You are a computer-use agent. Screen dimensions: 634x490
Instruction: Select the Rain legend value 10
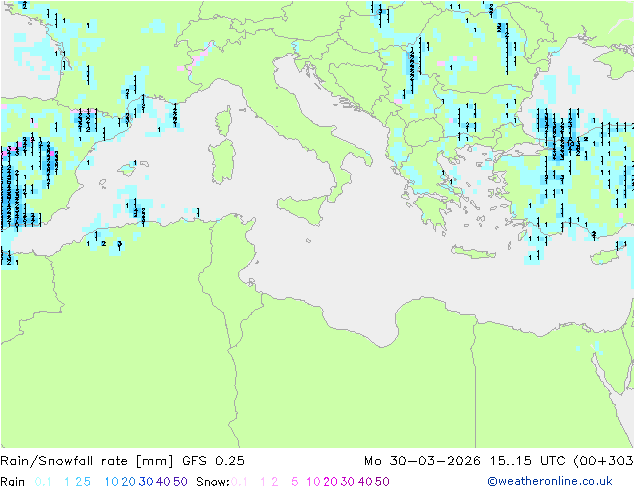point(111,482)
